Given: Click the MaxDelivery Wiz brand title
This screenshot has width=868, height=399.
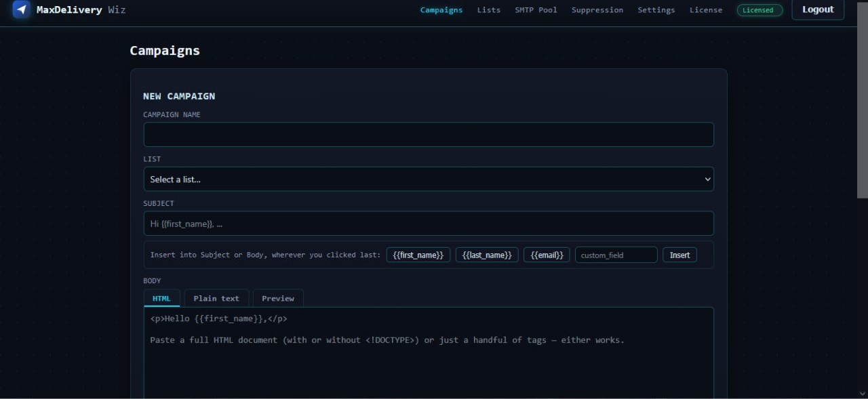Looking at the screenshot, I should tap(81, 10).
